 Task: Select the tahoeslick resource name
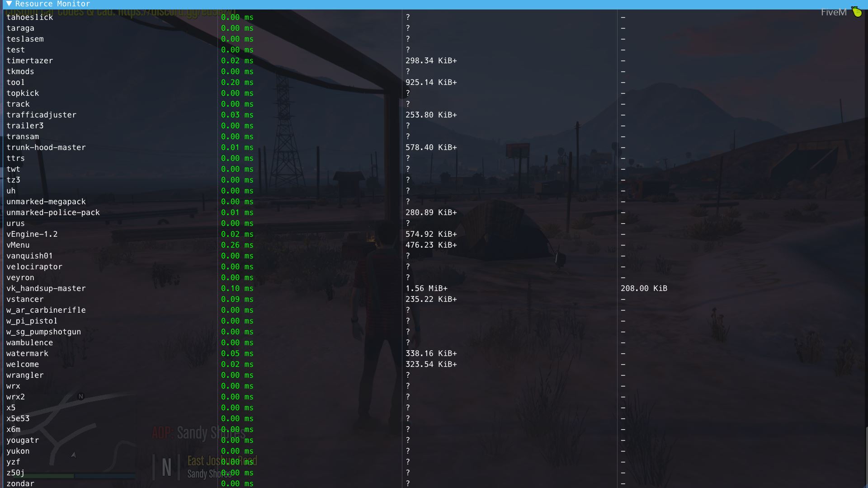coord(30,17)
